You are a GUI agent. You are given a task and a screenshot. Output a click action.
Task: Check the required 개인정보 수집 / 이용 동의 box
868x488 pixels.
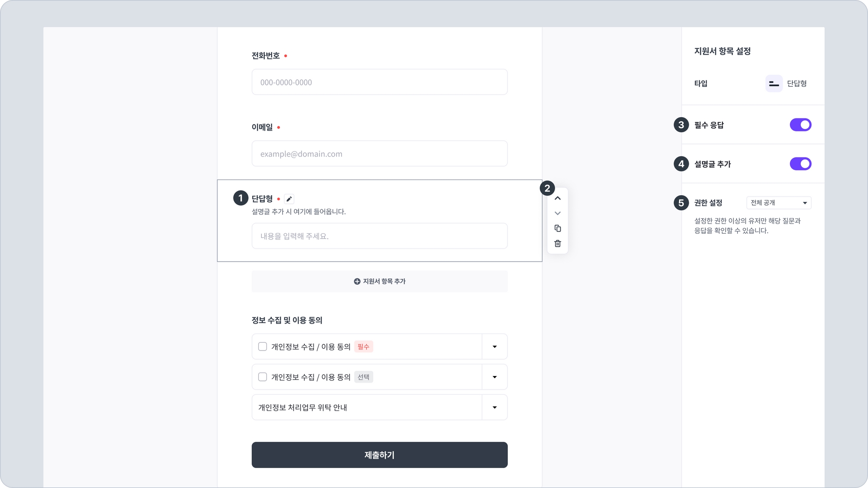coord(263,347)
